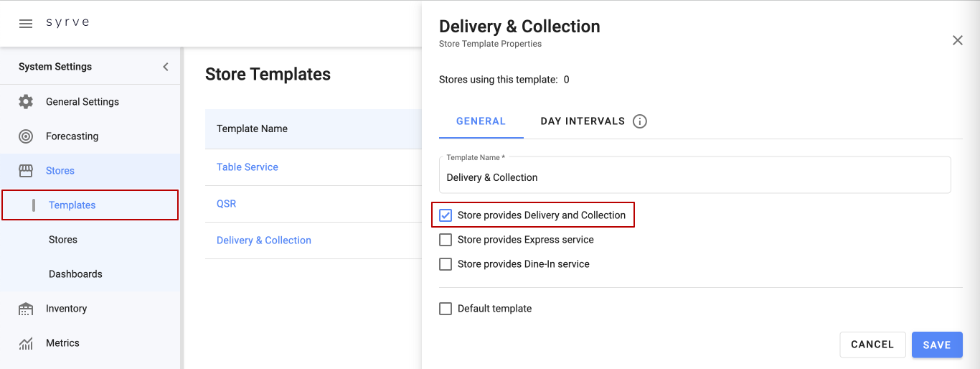Click the Day Intervals info icon
The width and height of the screenshot is (980, 369).
tap(640, 121)
